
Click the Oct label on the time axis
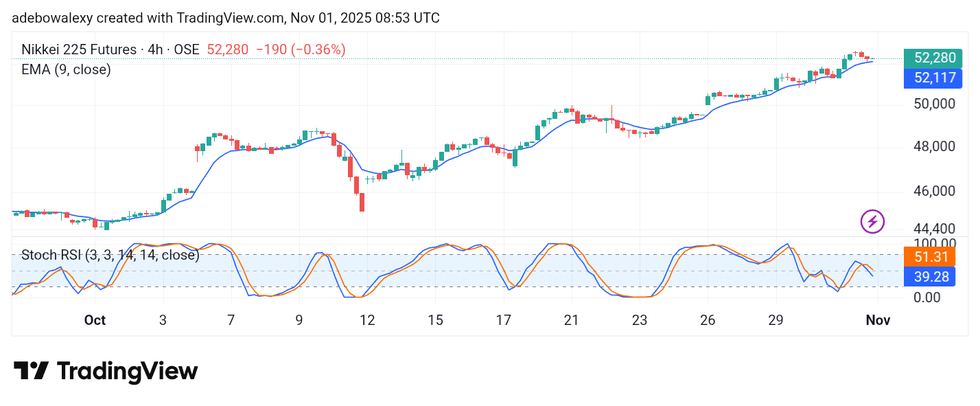[x=95, y=320]
